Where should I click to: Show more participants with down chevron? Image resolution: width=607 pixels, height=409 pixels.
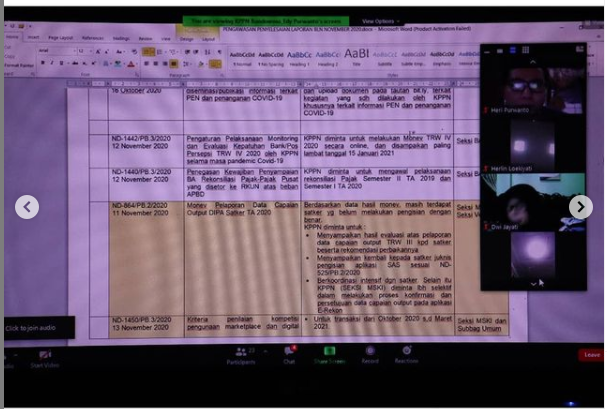(533, 284)
